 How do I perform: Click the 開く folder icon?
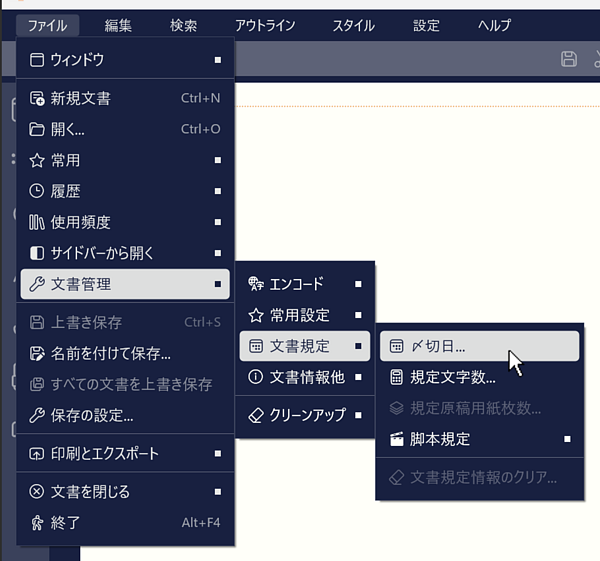pyautogui.click(x=37, y=129)
